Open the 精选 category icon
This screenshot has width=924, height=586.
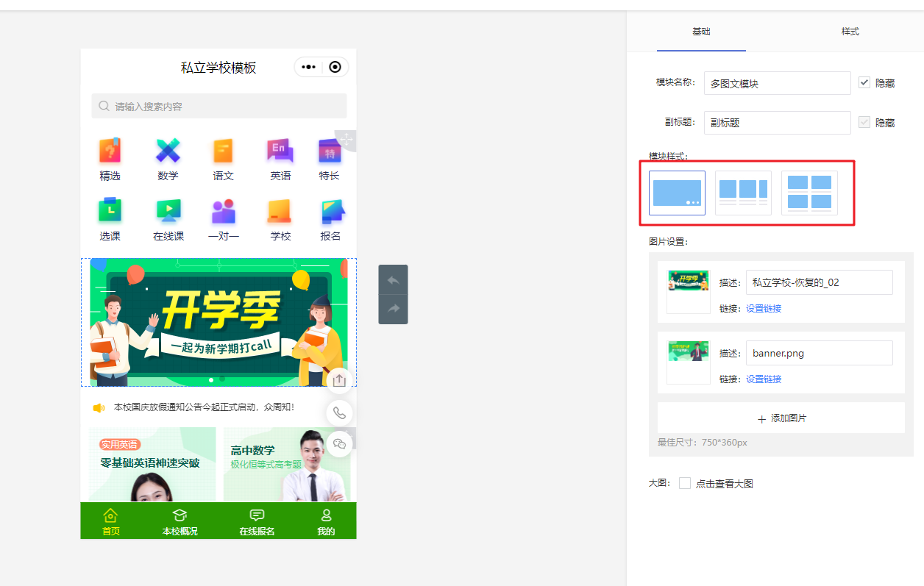click(x=110, y=151)
